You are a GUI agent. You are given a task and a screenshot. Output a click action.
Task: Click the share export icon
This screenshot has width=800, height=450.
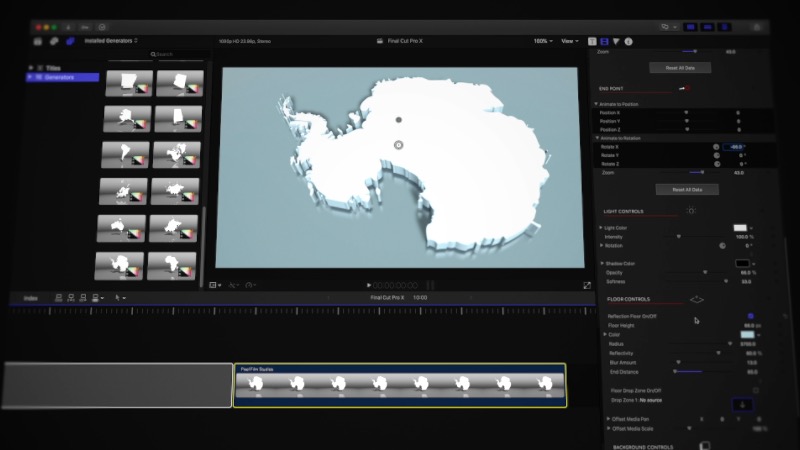pos(757,27)
